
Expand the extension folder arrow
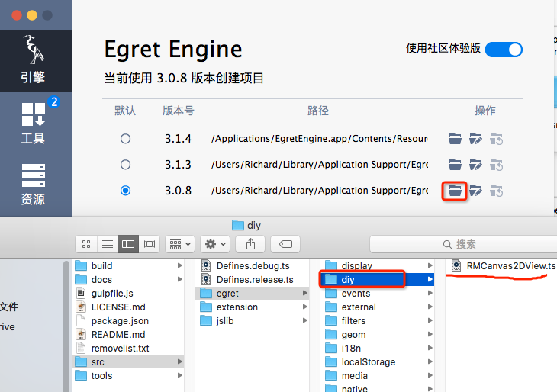(x=304, y=307)
